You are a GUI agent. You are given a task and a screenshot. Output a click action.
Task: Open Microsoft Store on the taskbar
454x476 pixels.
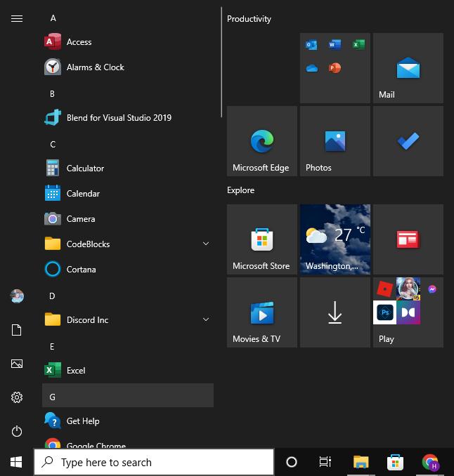pyautogui.click(x=395, y=463)
